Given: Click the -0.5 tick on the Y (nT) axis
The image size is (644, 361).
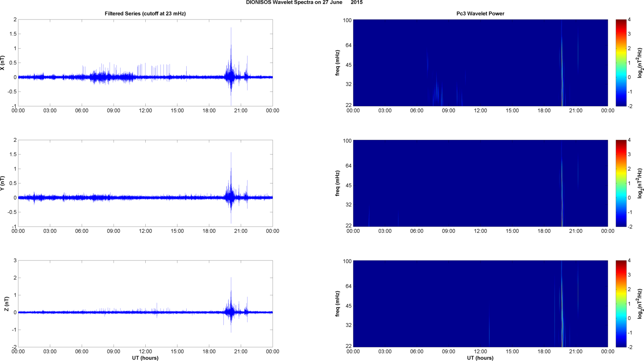Looking at the screenshot, I should (12, 213).
